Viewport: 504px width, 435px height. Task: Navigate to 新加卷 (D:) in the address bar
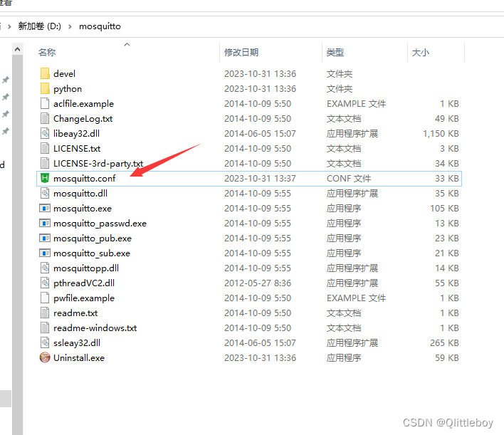point(40,26)
